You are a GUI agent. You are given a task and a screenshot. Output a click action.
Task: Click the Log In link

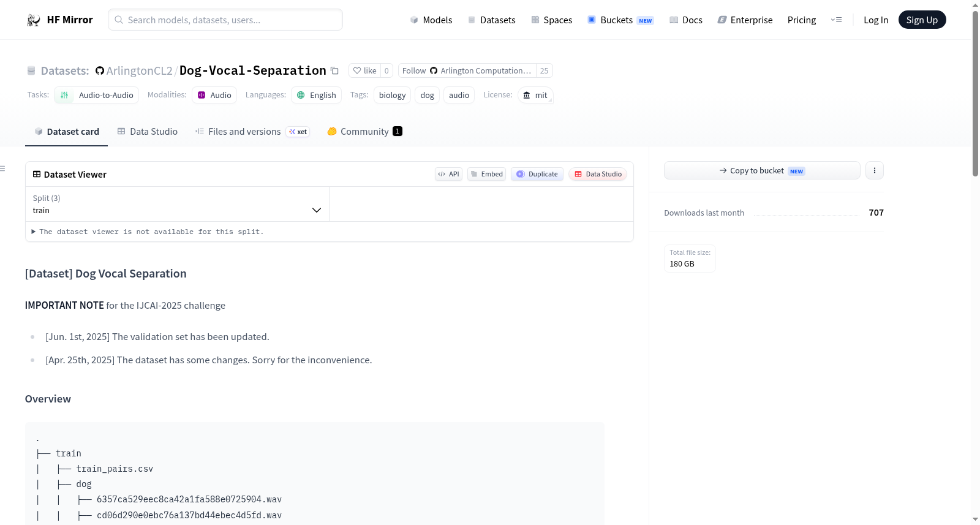coord(876,20)
